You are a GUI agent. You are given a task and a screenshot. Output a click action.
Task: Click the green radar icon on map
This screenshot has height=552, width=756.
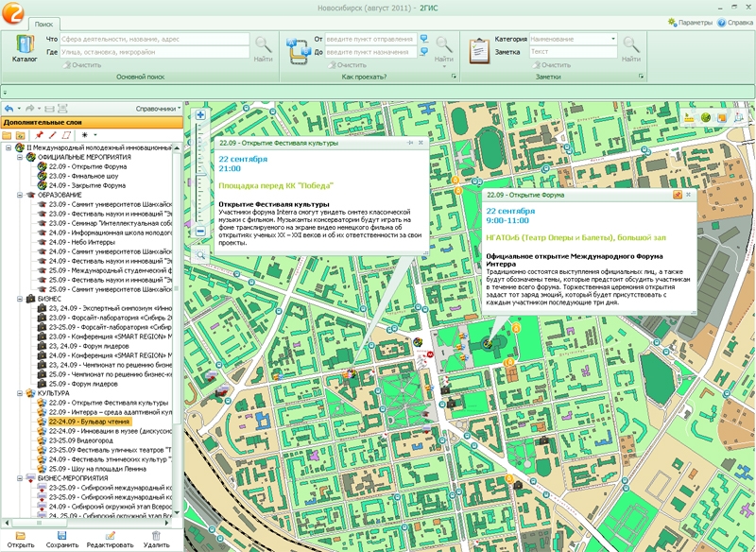(706, 117)
